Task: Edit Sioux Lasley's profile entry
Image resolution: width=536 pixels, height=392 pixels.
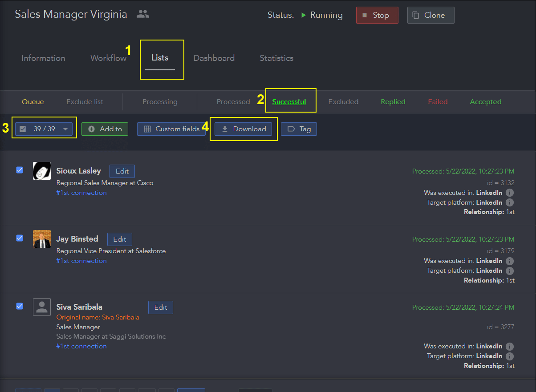Action: point(122,171)
